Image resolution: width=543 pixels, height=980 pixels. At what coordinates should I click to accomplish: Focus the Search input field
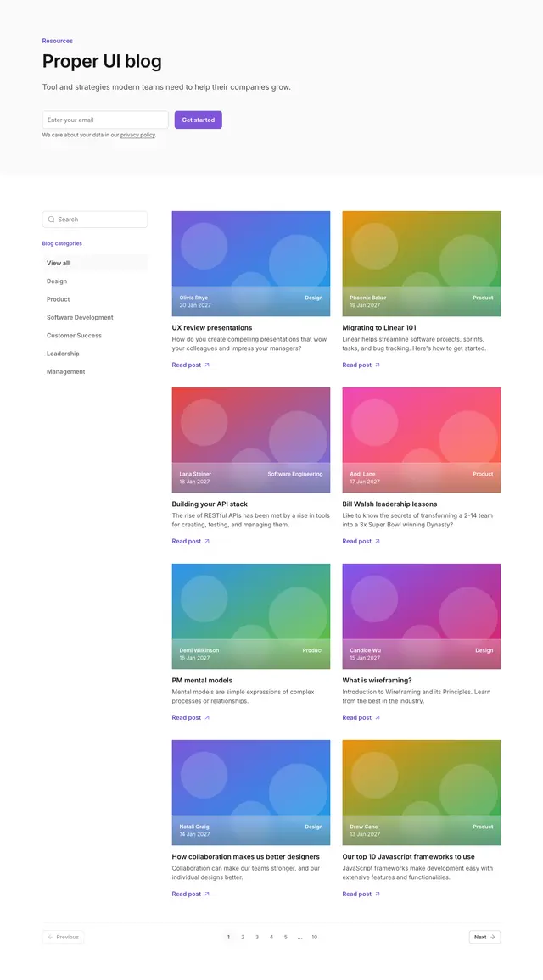(95, 220)
